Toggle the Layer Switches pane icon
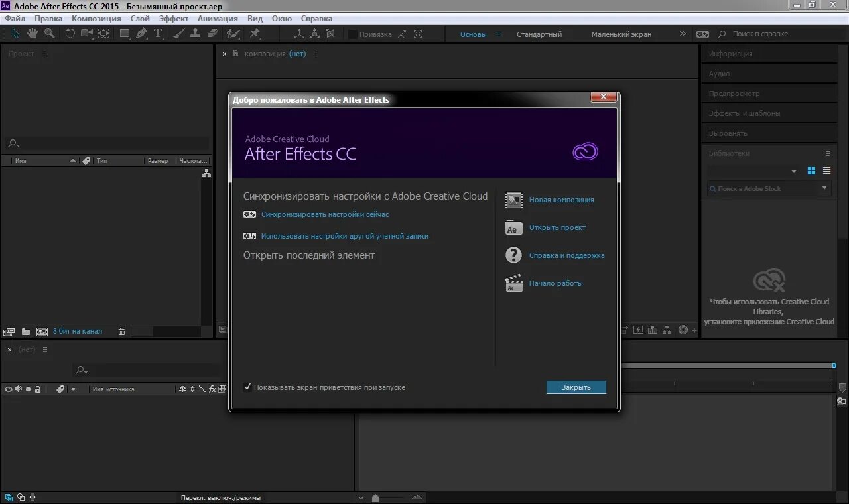 point(8,497)
